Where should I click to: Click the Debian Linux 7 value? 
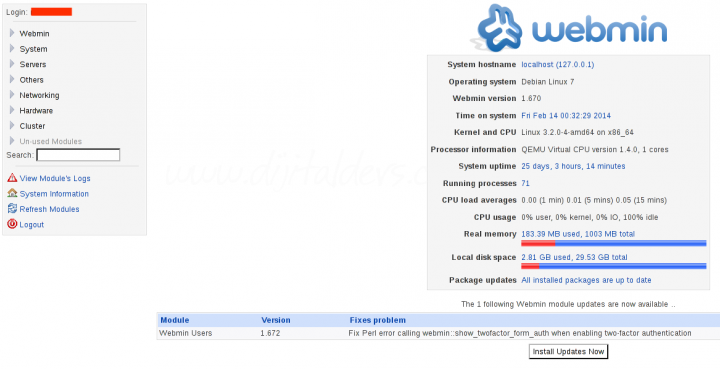coord(548,82)
